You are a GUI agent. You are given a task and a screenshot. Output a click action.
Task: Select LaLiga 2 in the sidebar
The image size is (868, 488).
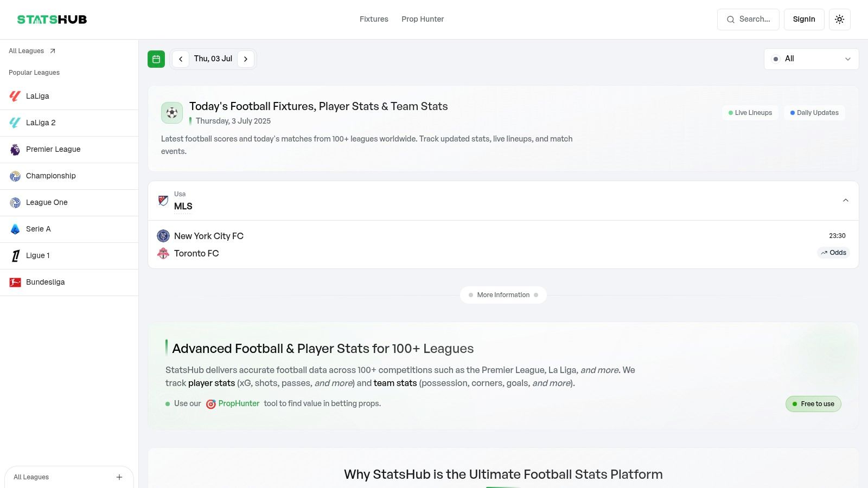69,123
